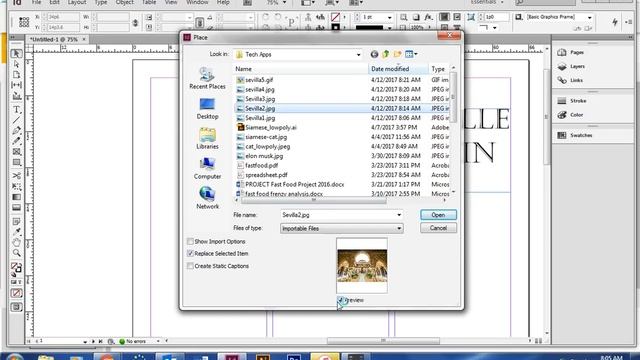Go to Libraries location
This screenshot has height=360, width=640.
pyautogui.click(x=207, y=138)
